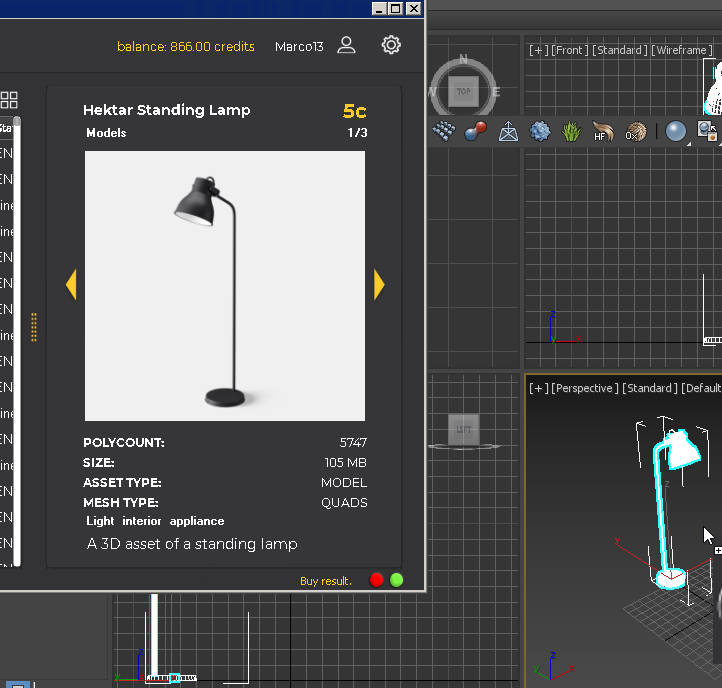722x688 pixels.
Task: Click the render setup icon
Action: [707, 131]
